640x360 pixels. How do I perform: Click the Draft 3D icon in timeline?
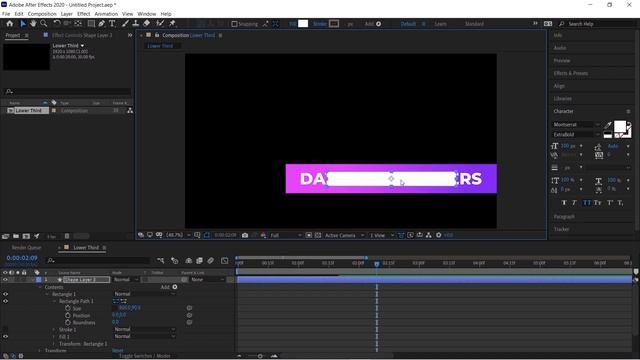[x=175, y=260]
